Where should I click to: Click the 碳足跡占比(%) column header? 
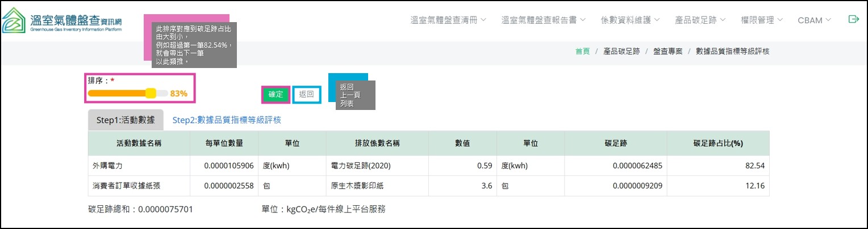click(x=718, y=143)
